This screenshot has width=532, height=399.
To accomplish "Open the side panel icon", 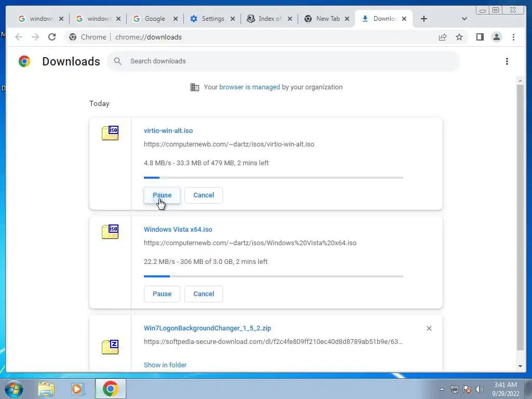I will click(x=480, y=37).
